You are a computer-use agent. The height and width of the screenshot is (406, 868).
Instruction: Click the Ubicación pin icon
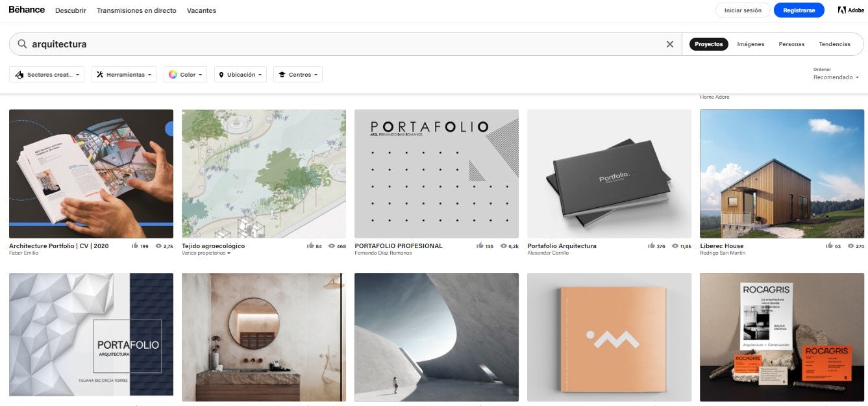click(220, 74)
